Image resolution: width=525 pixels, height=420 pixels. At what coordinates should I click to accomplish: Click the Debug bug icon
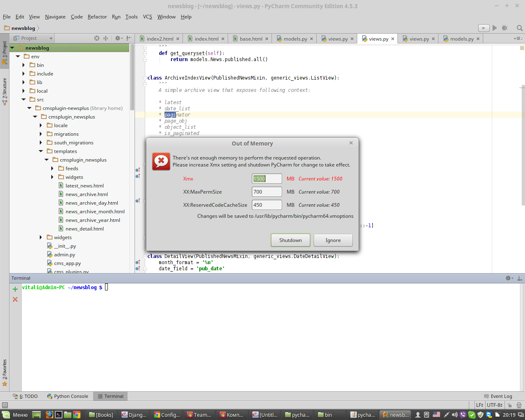[x=505, y=28]
